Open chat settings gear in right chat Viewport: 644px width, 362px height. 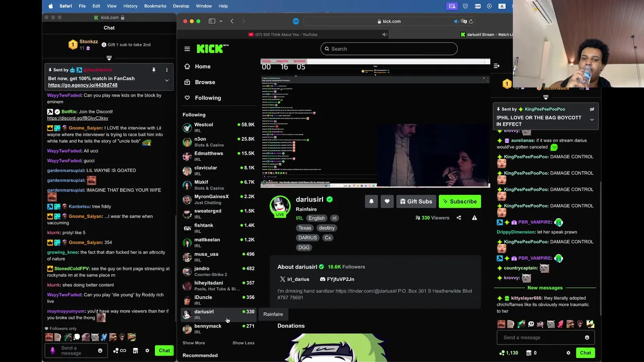point(569,353)
